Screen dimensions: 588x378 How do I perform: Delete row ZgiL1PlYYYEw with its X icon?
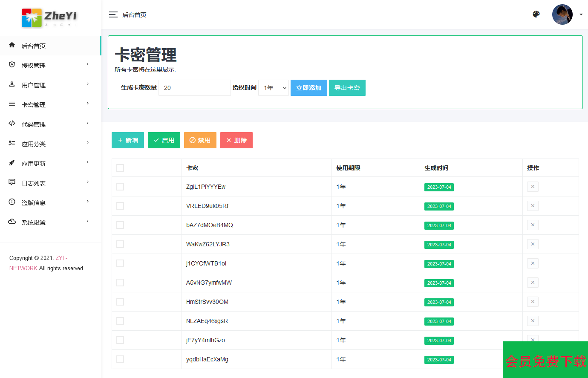tap(533, 187)
